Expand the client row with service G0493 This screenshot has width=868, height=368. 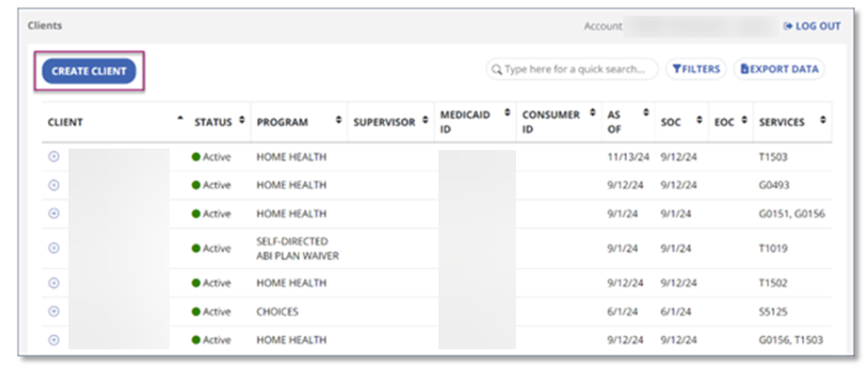54,185
